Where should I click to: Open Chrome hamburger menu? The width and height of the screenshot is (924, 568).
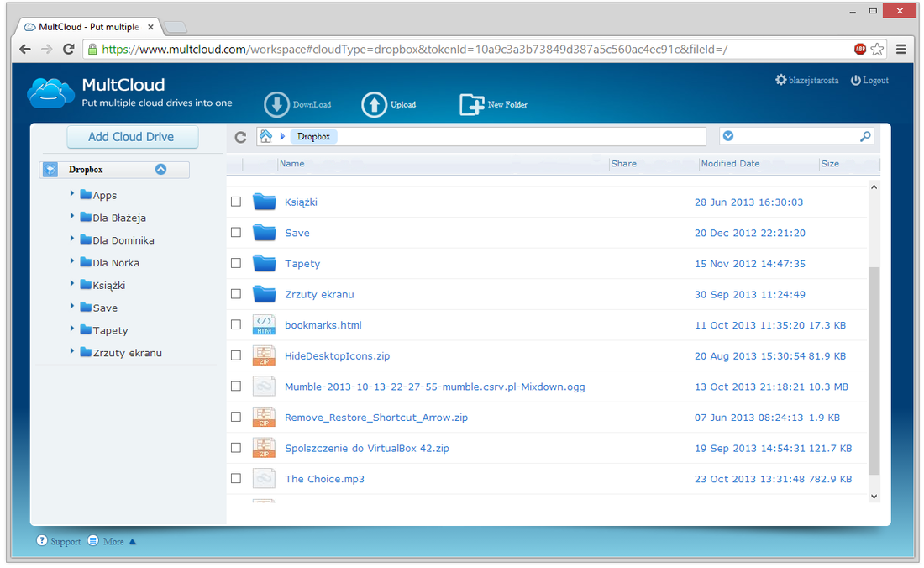coord(901,49)
